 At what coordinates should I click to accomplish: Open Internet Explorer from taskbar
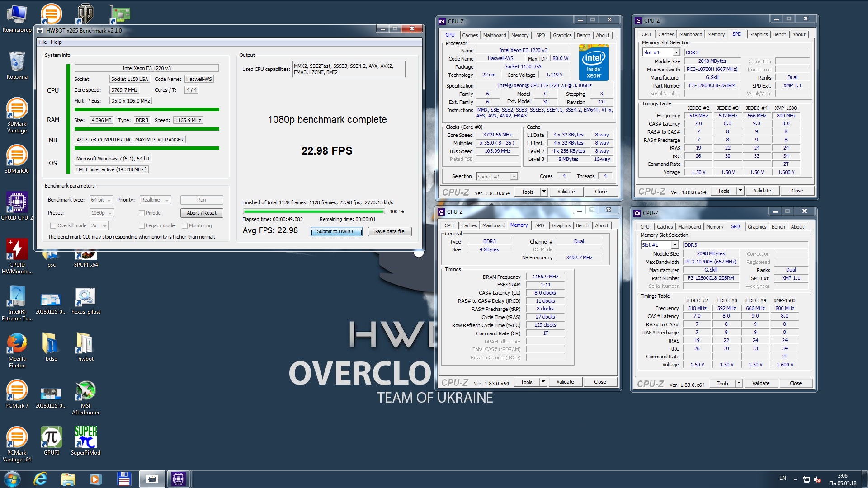[40, 479]
